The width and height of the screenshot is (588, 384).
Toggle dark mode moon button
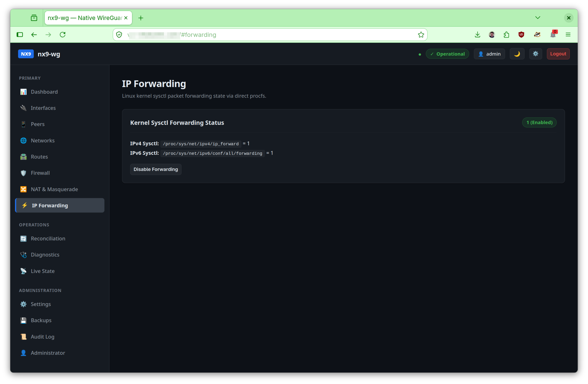[x=517, y=54]
